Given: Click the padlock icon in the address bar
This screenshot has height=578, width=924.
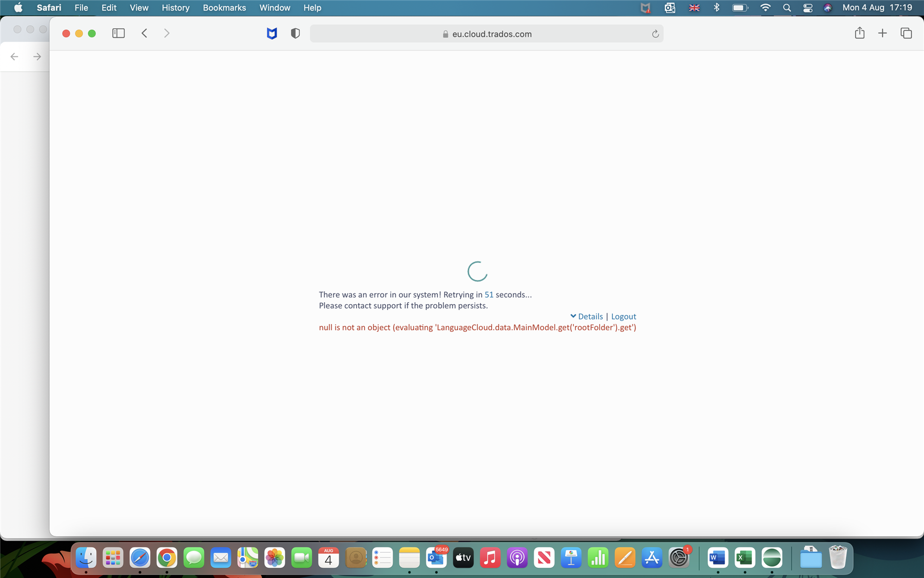Looking at the screenshot, I should point(445,34).
